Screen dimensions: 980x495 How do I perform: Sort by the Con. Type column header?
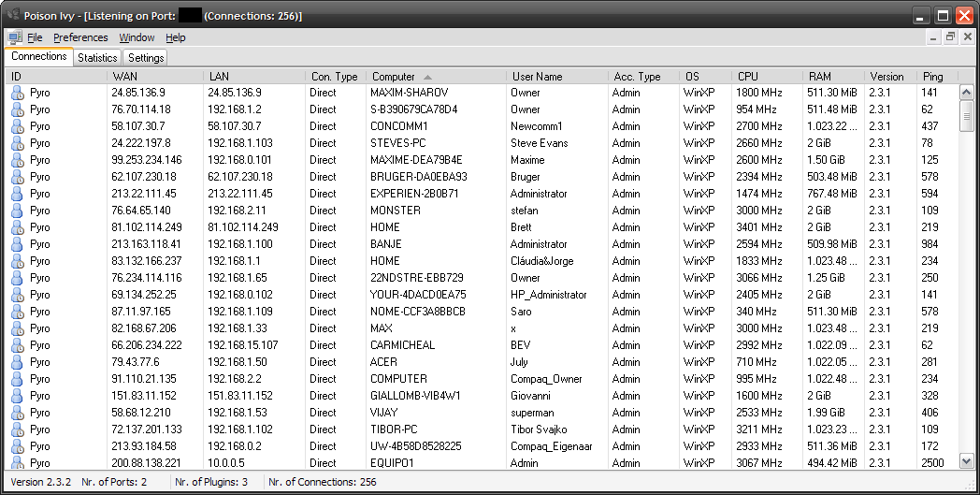[336, 77]
